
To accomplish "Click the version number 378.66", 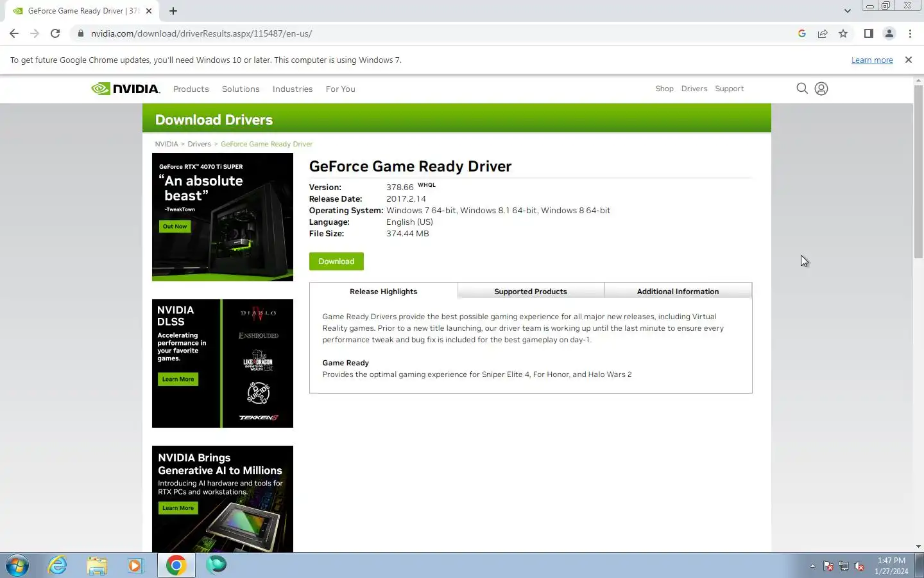I will [400, 188].
